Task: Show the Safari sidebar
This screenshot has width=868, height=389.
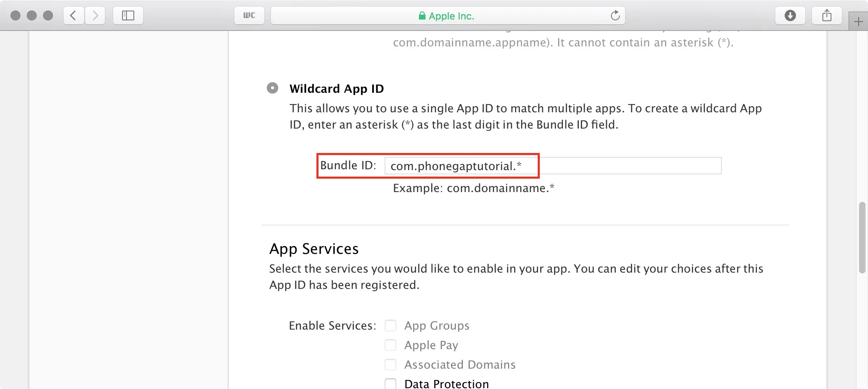Action: pos(128,15)
